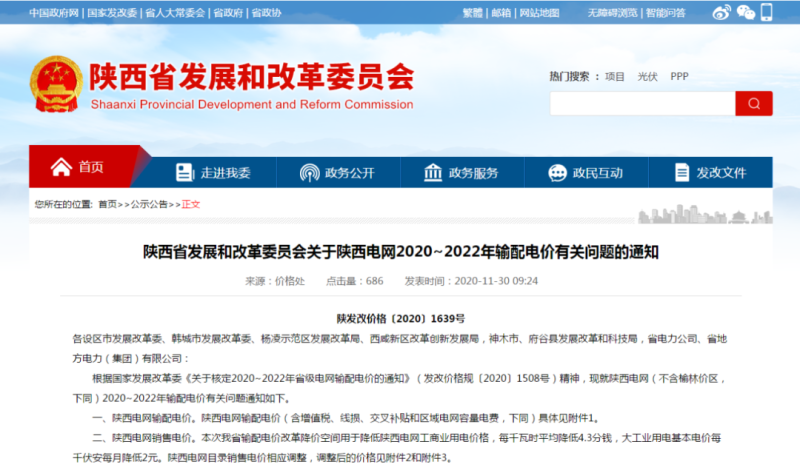Screen dimensions: 800x470
Task: Follow the 国家发改委 link
Action: click(x=112, y=13)
